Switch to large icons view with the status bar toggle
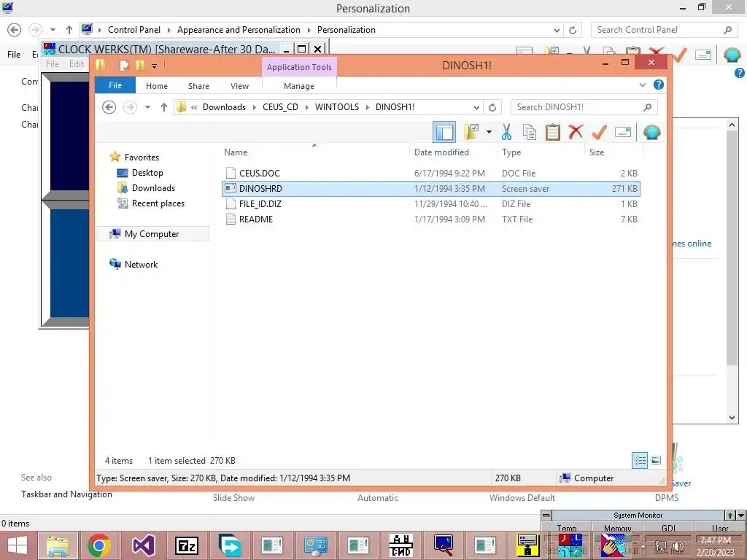Image resolution: width=747 pixels, height=560 pixels. pos(656,460)
